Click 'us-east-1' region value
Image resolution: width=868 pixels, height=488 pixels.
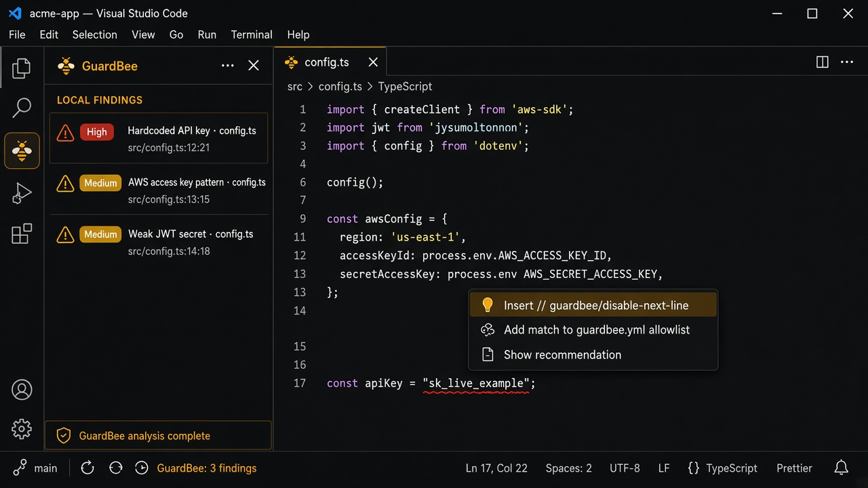(426, 238)
